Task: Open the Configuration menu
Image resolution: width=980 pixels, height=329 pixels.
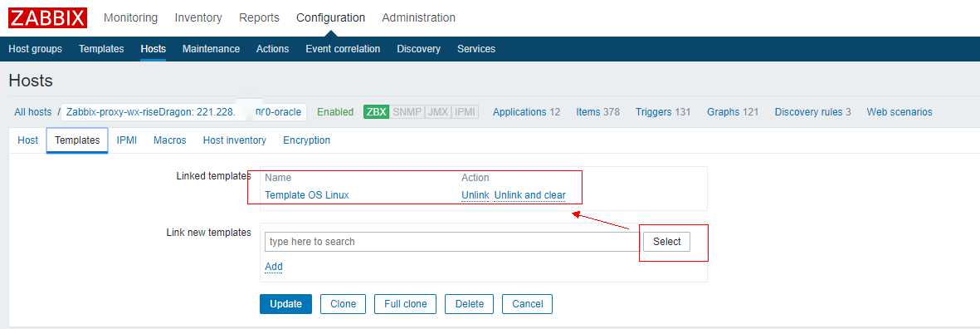Action: 330,17
